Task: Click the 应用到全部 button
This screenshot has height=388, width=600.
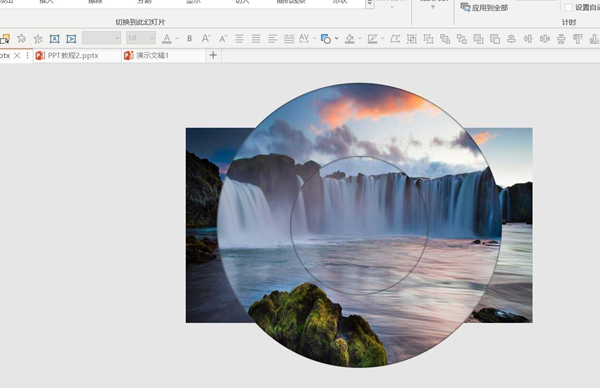Action: [484, 7]
